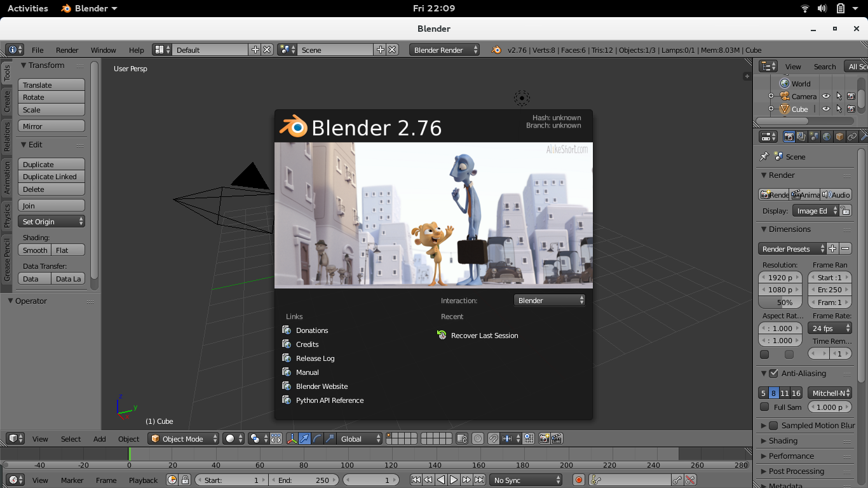Image resolution: width=868 pixels, height=488 pixels.
Task: Switch to the Grease Pencil tab
Action: click(x=7, y=259)
